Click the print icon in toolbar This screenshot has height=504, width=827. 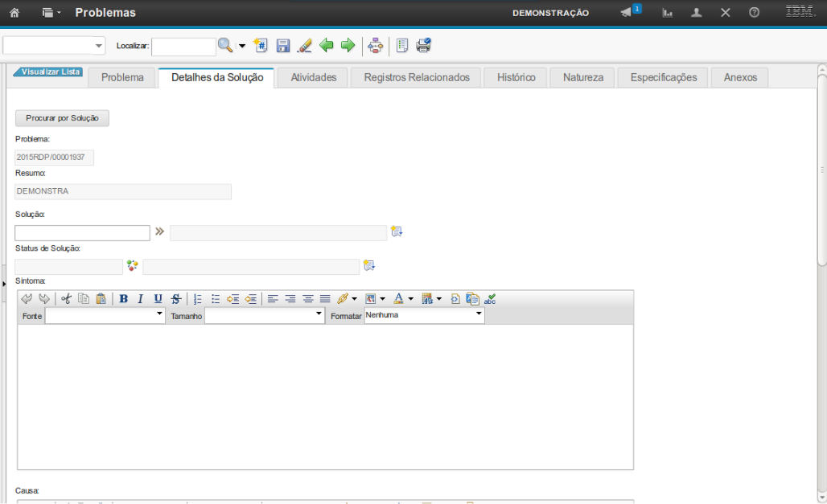pyautogui.click(x=423, y=46)
